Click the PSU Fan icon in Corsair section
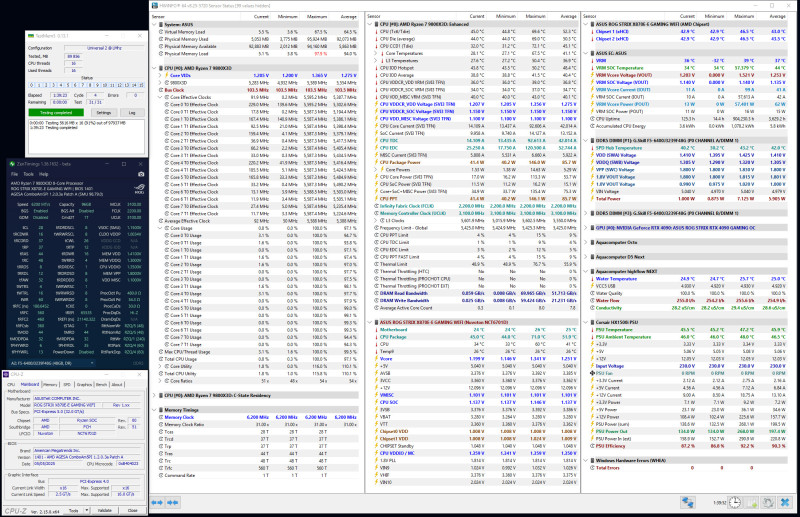This screenshot has height=517, width=800. pos(592,373)
